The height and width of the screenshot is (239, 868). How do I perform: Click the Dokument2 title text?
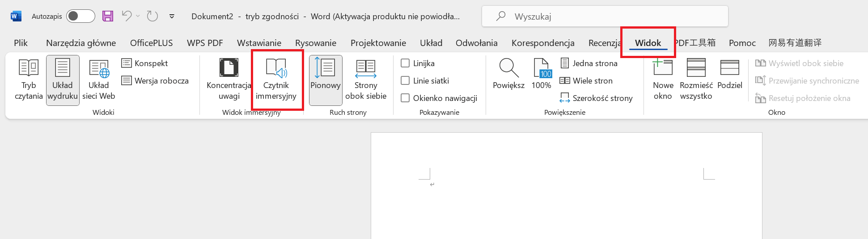point(212,17)
